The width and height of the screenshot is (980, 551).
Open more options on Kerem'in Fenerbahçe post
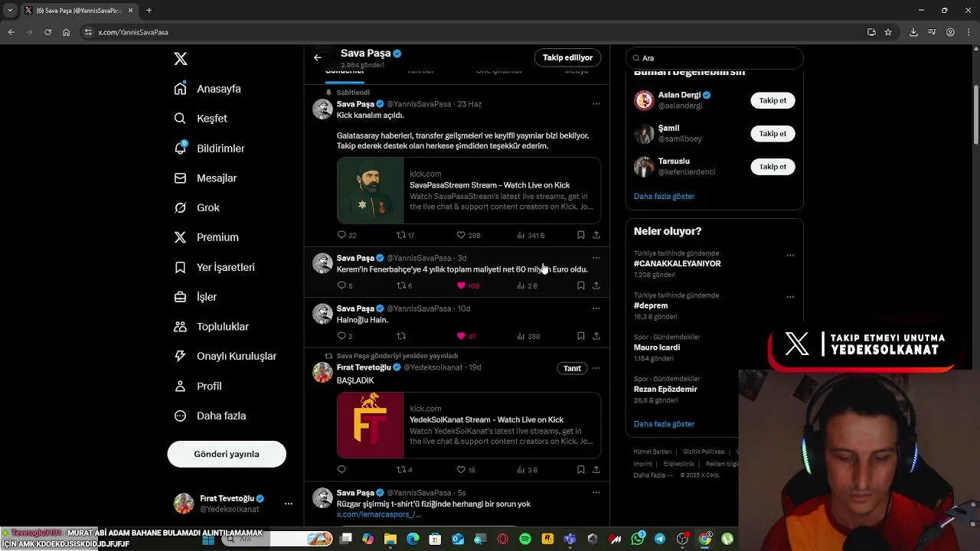[596, 258]
